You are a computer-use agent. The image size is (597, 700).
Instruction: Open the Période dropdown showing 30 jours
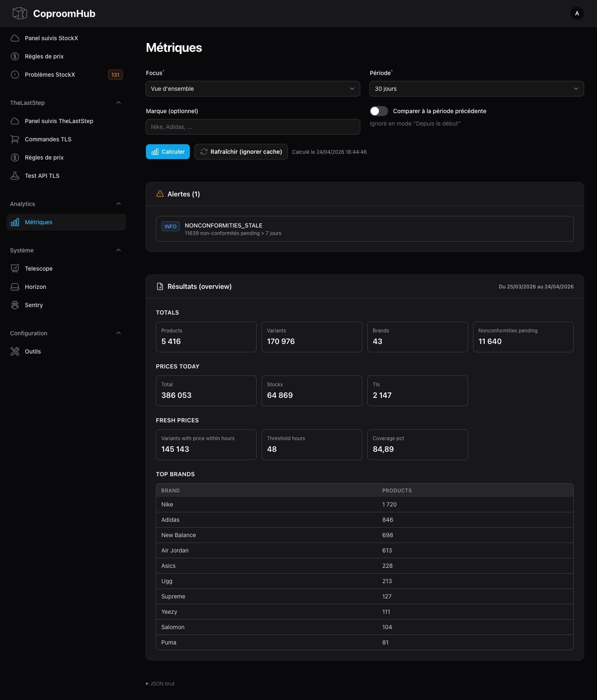click(x=477, y=89)
